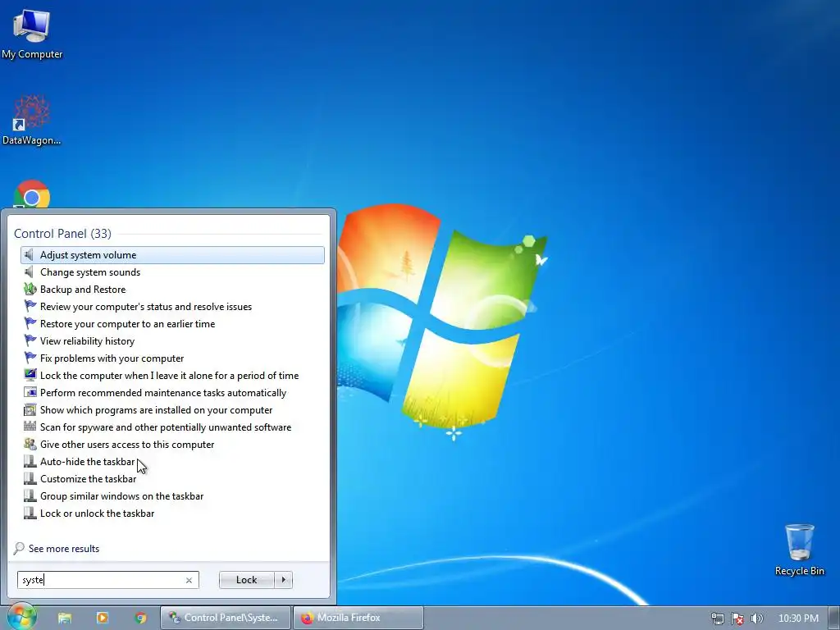Screen dimensions: 840x630
Task: Click monitor icon beside Lock the computer
Action: pyautogui.click(x=30, y=375)
